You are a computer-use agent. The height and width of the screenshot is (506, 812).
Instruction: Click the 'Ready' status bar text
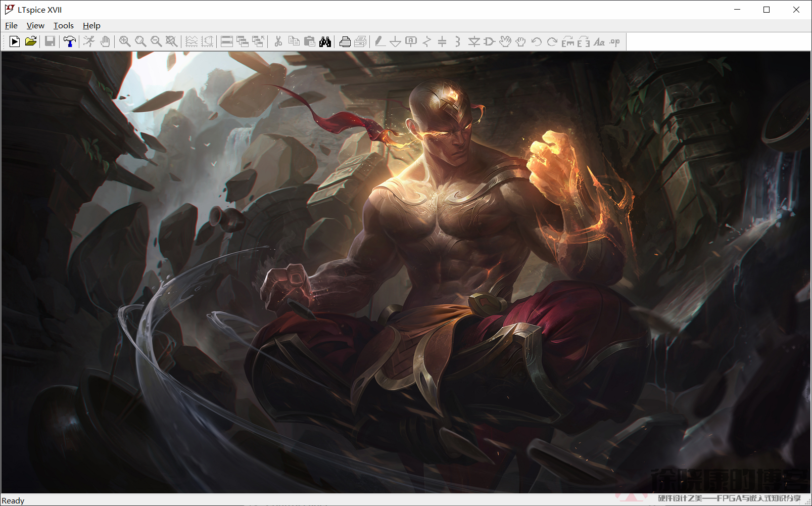13,500
